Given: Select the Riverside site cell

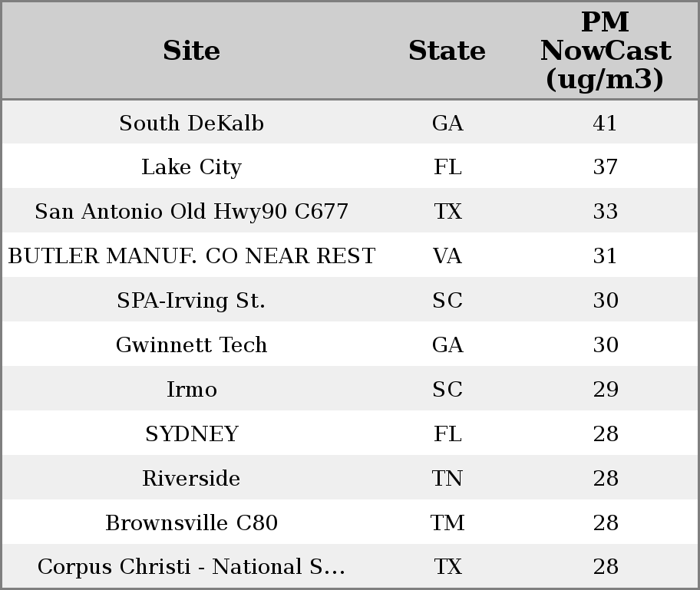Looking at the screenshot, I should click(191, 479).
